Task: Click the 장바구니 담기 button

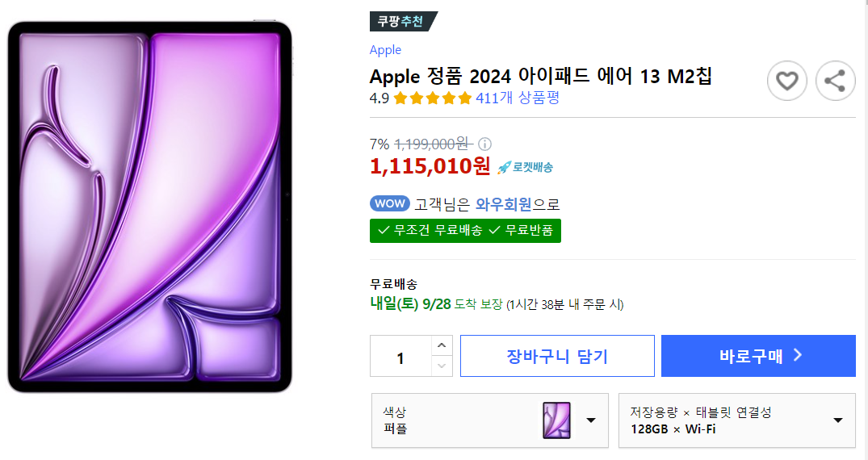Action: tap(557, 356)
